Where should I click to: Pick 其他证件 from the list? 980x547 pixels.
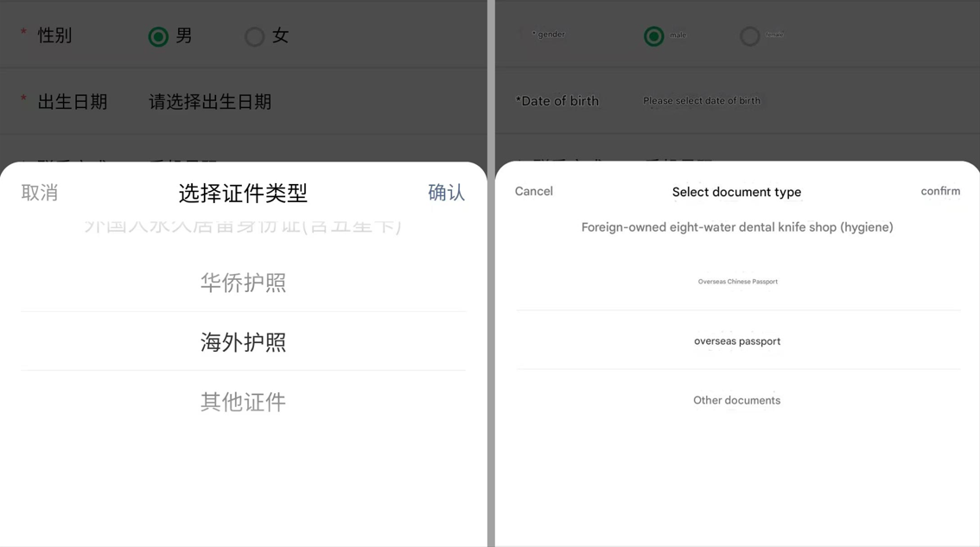(x=243, y=402)
